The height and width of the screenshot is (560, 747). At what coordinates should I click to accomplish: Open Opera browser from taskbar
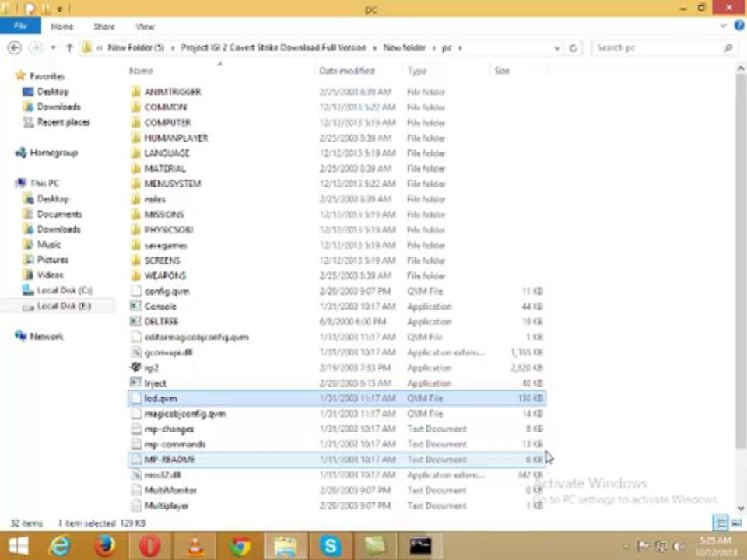coord(149,546)
